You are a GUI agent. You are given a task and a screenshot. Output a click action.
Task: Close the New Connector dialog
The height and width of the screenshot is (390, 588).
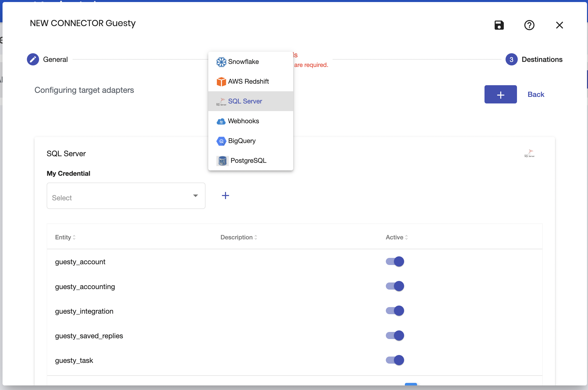559,25
